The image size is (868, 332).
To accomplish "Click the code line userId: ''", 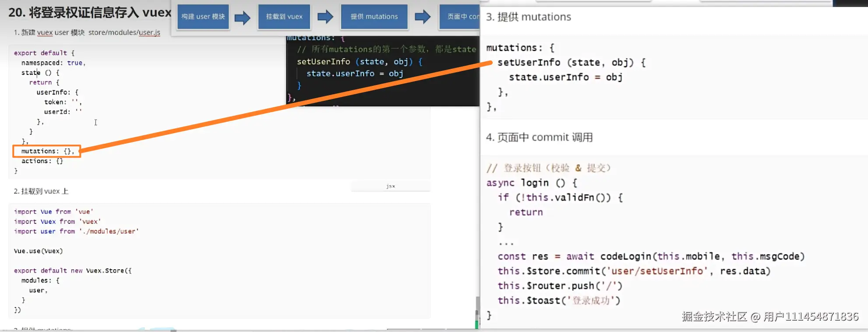I will (x=63, y=112).
